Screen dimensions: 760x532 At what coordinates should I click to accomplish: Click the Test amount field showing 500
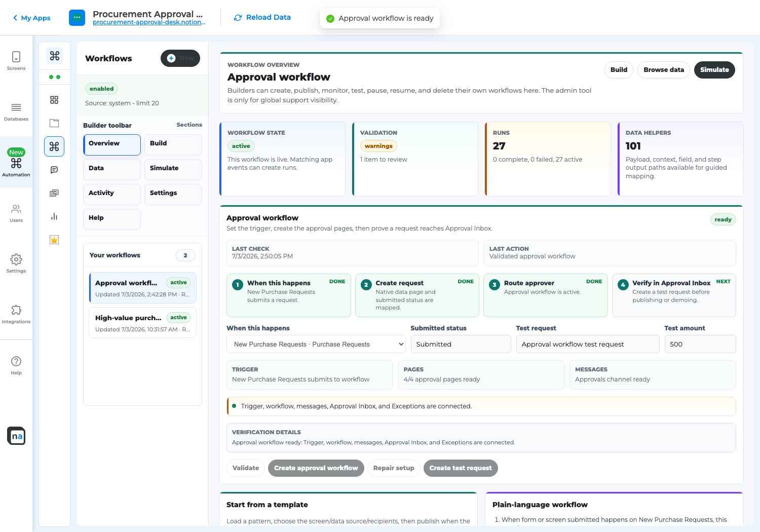click(700, 344)
